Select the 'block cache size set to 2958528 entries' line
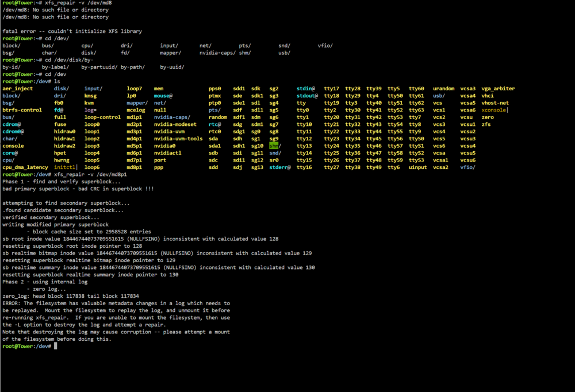Viewport: 575px width, 392px height. coord(91,232)
